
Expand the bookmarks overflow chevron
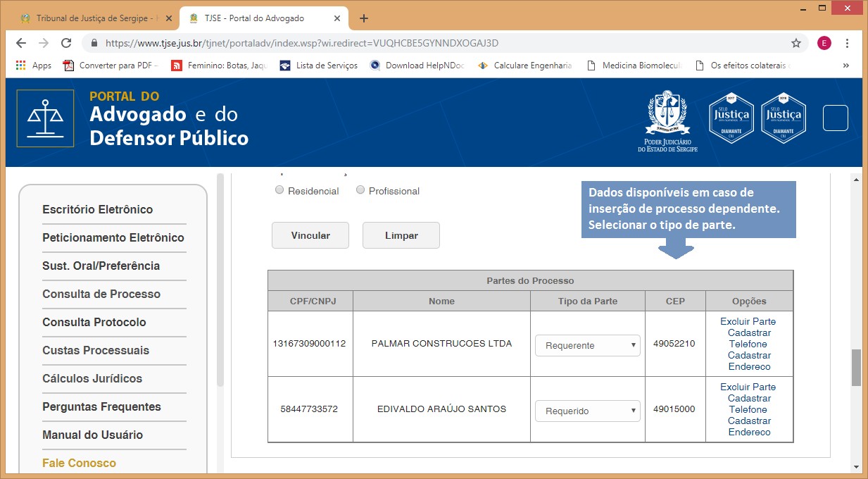pos(845,66)
